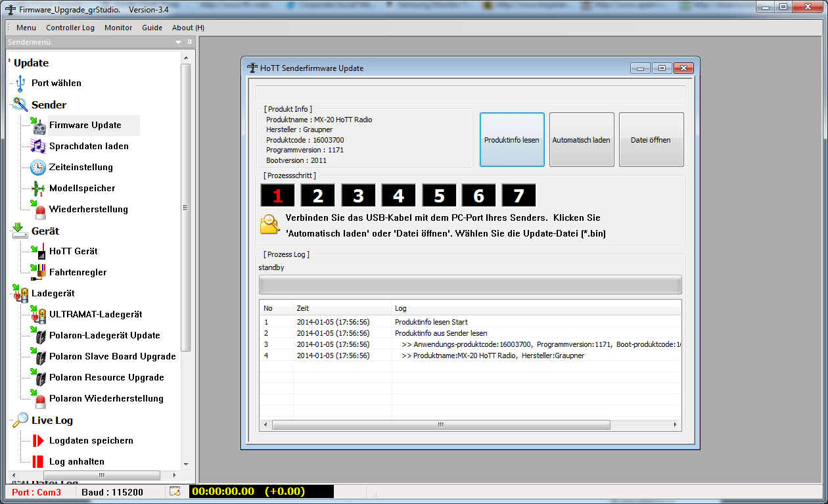Click the log scrollbar left arrow
828x504 pixels.
pyautogui.click(x=265, y=425)
